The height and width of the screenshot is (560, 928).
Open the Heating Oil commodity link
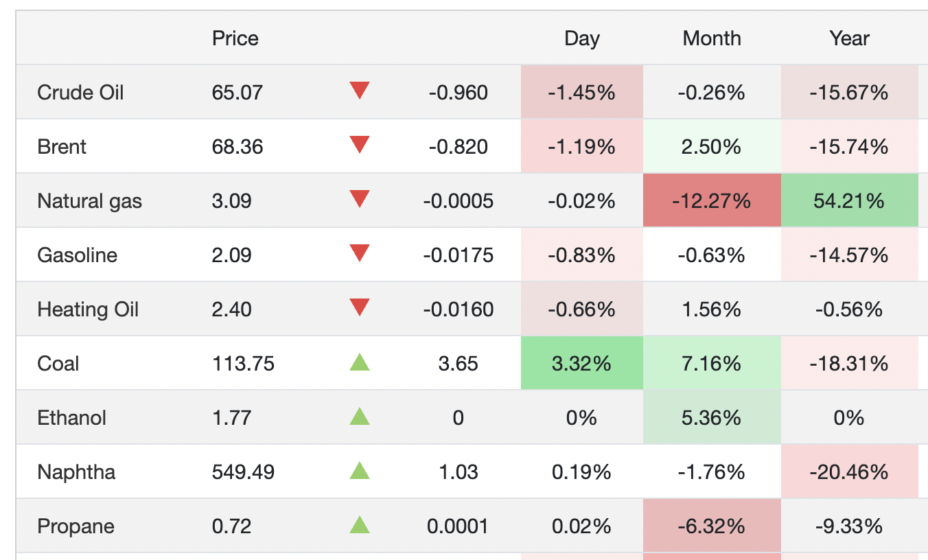[x=88, y=310]
